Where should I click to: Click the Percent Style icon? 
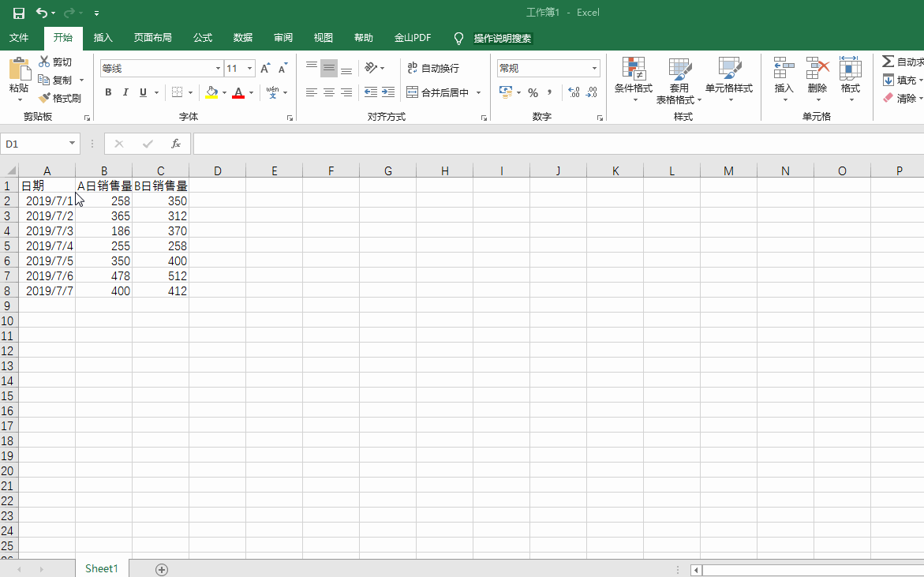[533, 93]
